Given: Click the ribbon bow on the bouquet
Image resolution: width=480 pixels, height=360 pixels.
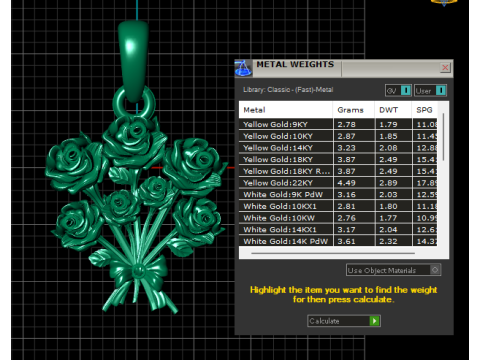Looking at the screenshot, I should pos(138,271).
